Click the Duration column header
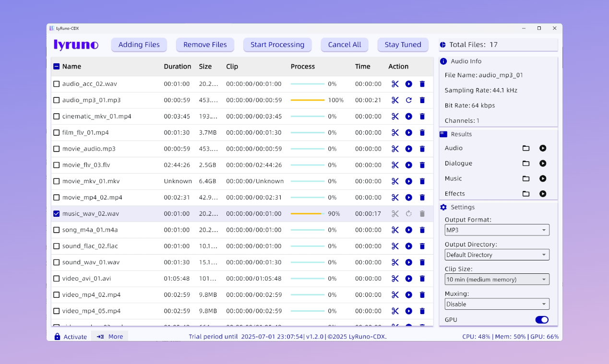The image size is (609, 364). 177,67
